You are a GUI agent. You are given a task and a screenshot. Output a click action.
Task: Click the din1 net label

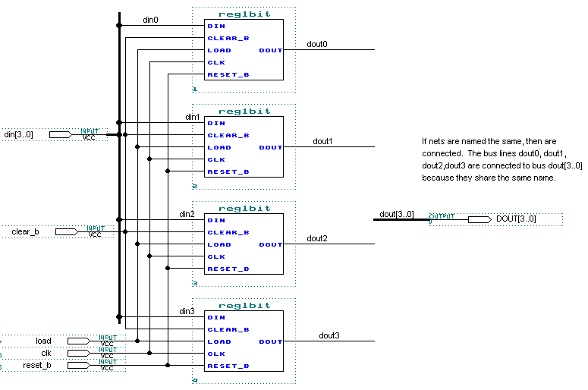193,117
